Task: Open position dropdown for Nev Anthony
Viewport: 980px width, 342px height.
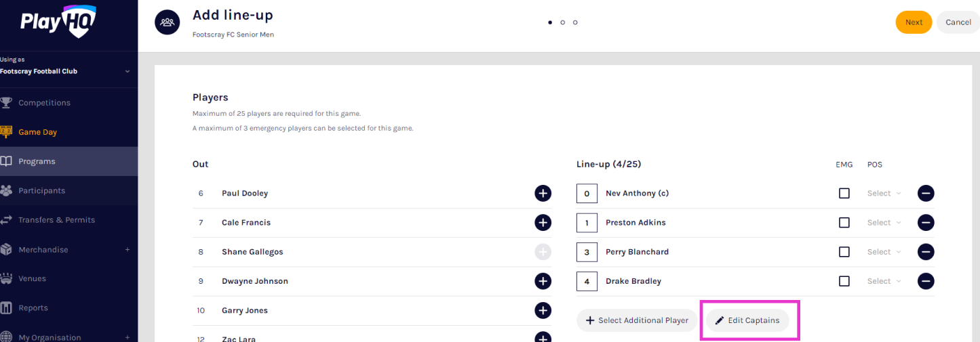Action: 884,193
